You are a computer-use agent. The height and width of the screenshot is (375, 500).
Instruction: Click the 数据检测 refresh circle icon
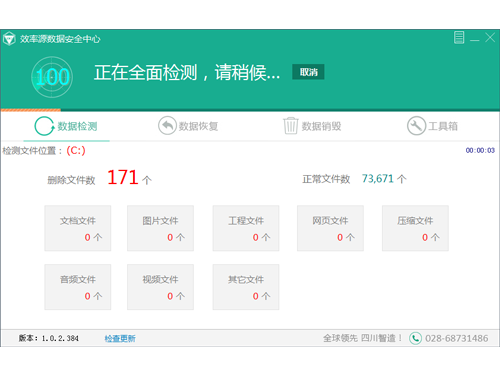point(44,126)
